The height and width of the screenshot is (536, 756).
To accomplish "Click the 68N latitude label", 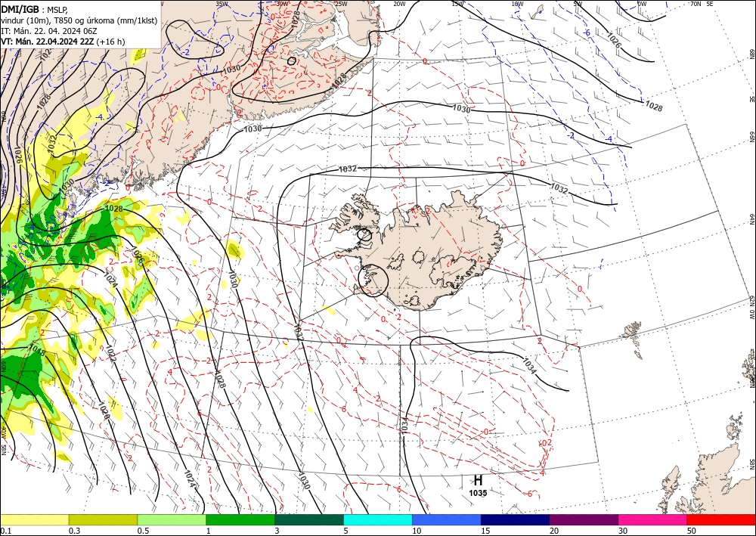I will 751,53.
